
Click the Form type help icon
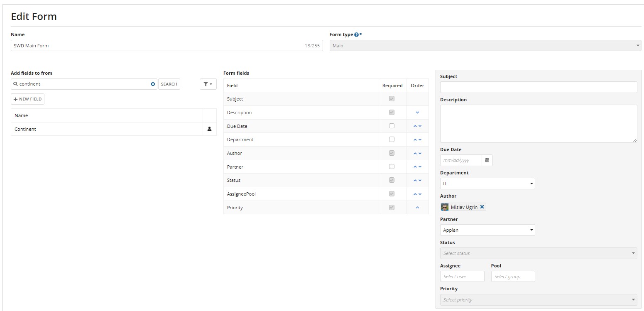[x=357, y=35]
